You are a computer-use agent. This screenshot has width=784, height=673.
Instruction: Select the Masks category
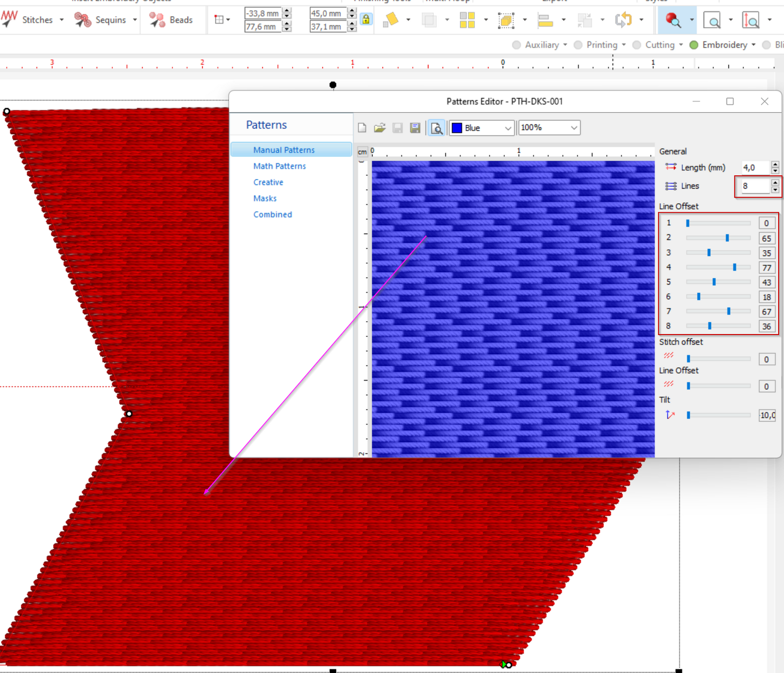[265, 198]
